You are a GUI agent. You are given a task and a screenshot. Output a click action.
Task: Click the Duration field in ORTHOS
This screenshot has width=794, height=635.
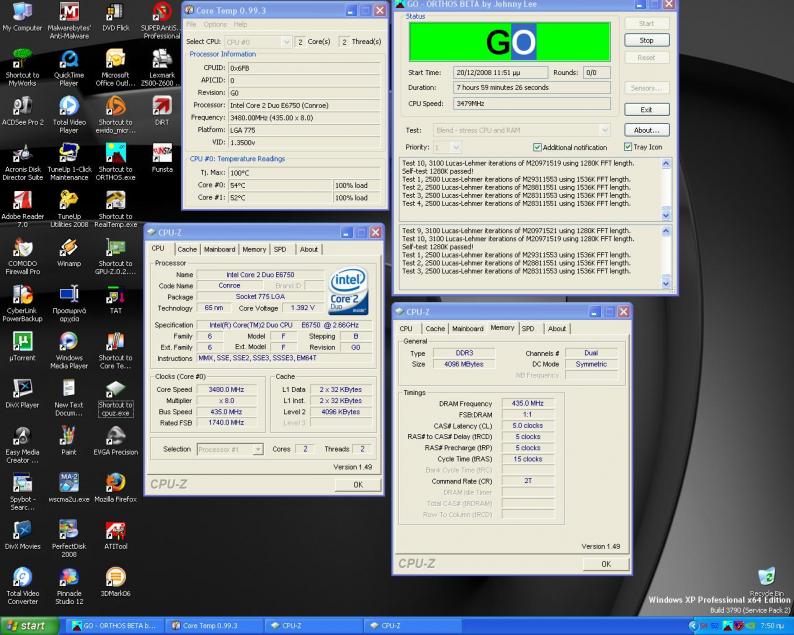tap(531, 88)
